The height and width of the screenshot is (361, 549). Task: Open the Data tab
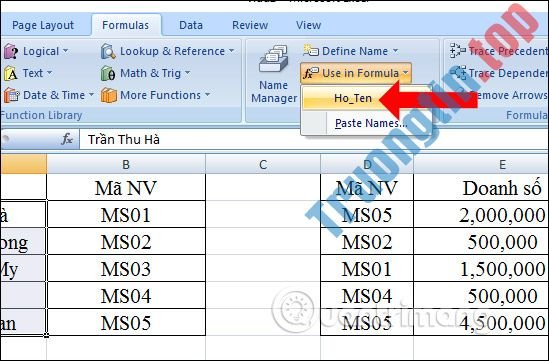pos(191,25)
